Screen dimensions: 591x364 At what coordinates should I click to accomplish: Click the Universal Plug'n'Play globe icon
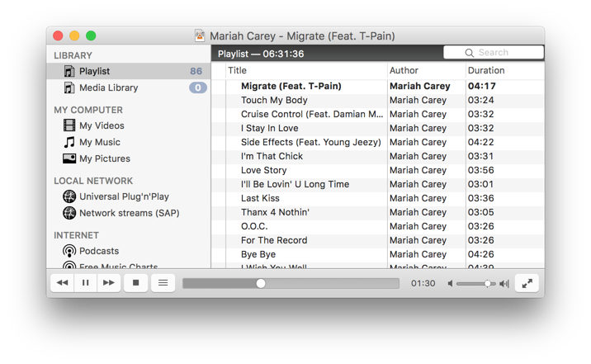69,196
